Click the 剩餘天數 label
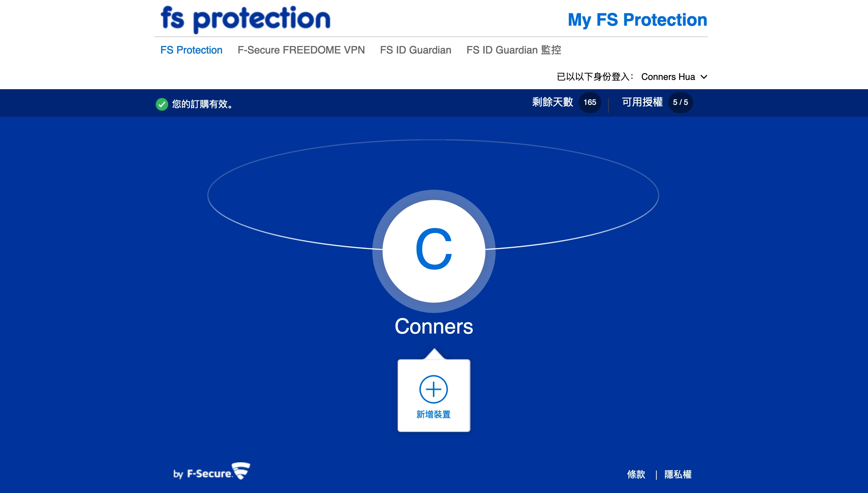868x493 pixels. point(552,102)
